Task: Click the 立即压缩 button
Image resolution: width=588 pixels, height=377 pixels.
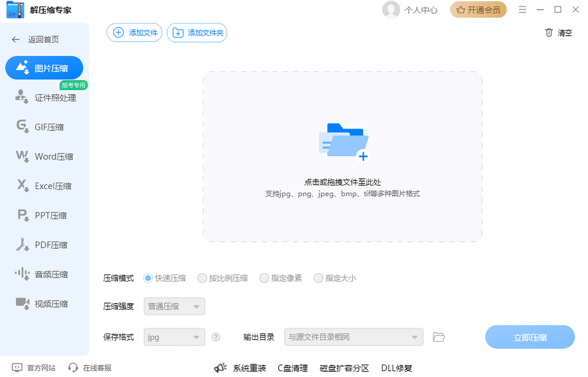Action: click(530, 337)
